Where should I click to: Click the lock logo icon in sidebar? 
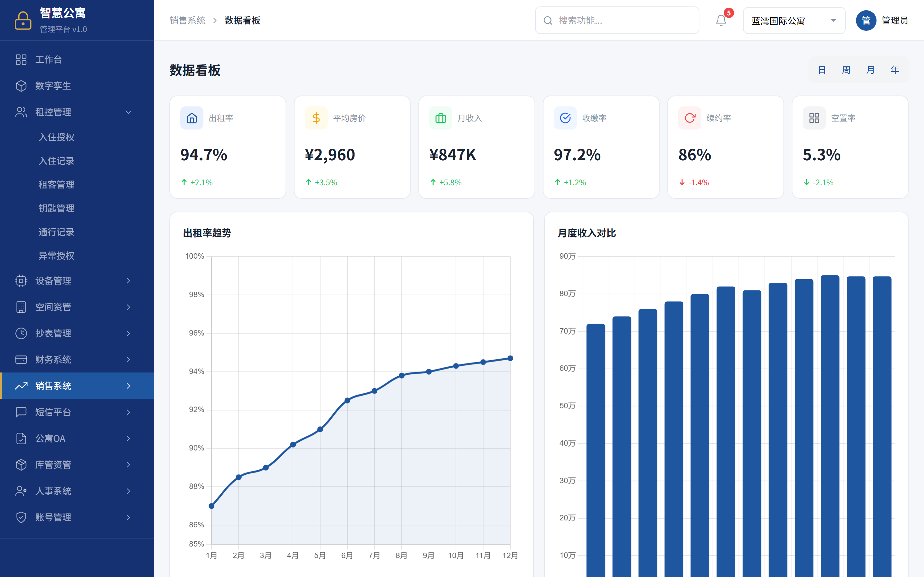pos(23,20)
